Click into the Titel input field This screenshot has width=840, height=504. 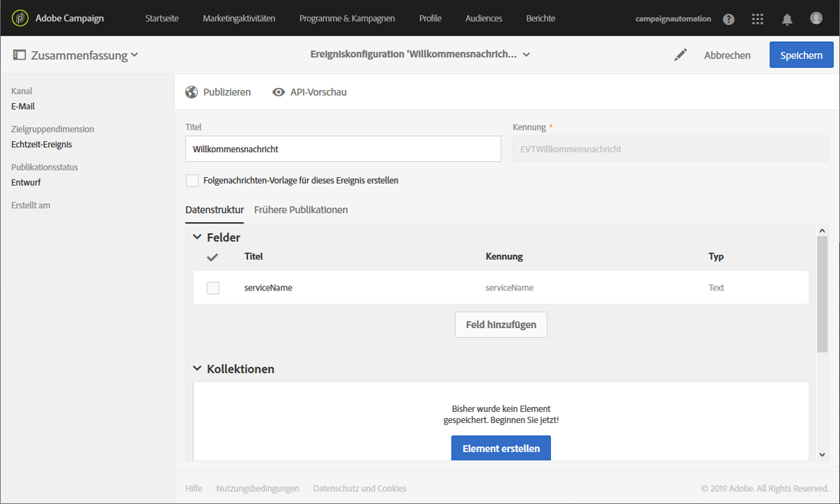[x=343, y=149]
